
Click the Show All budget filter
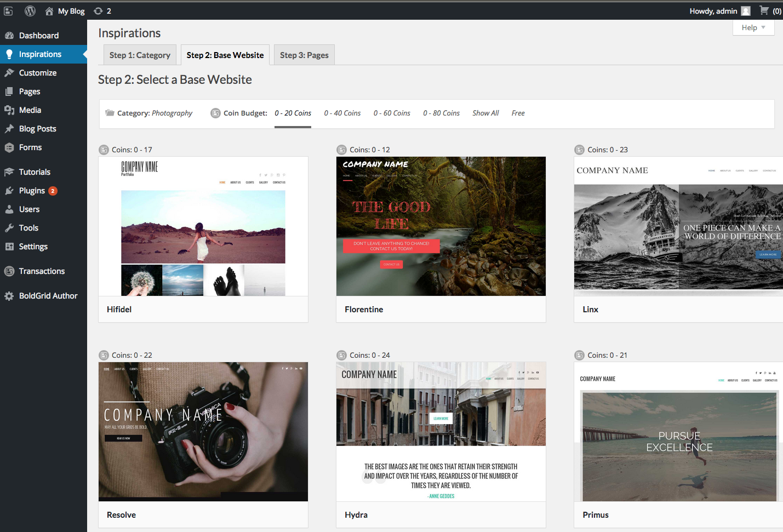tap(485, 113)
